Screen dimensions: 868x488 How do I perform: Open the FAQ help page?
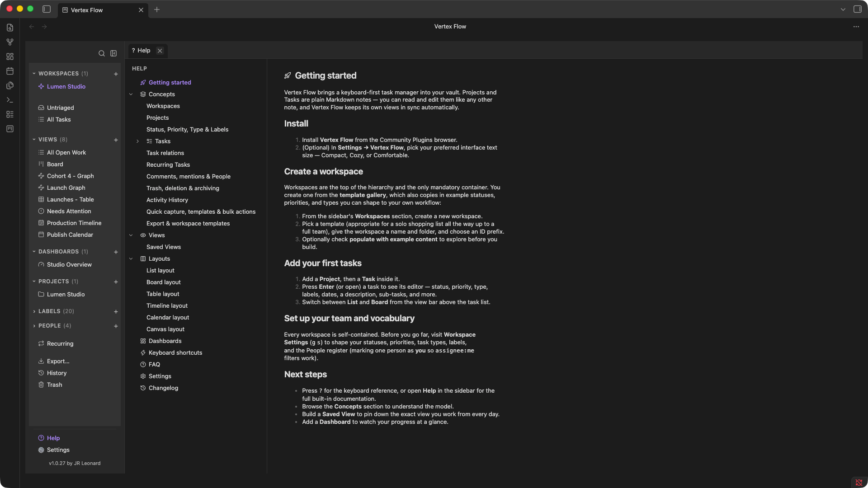point(150,365)
